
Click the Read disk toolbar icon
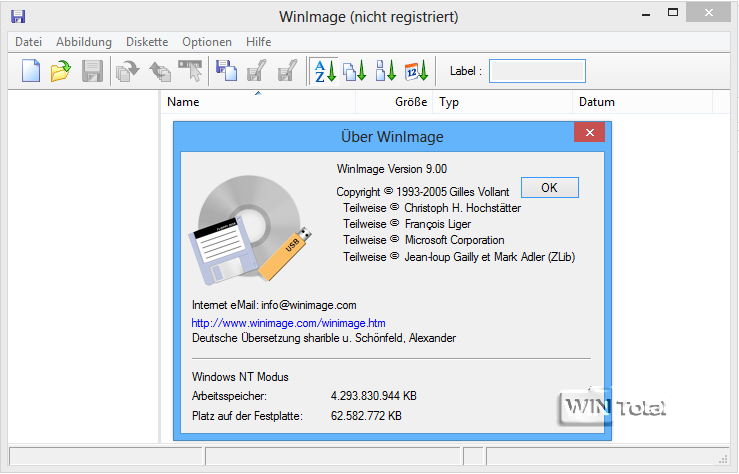pyautogui.click(x=128, y=71)
